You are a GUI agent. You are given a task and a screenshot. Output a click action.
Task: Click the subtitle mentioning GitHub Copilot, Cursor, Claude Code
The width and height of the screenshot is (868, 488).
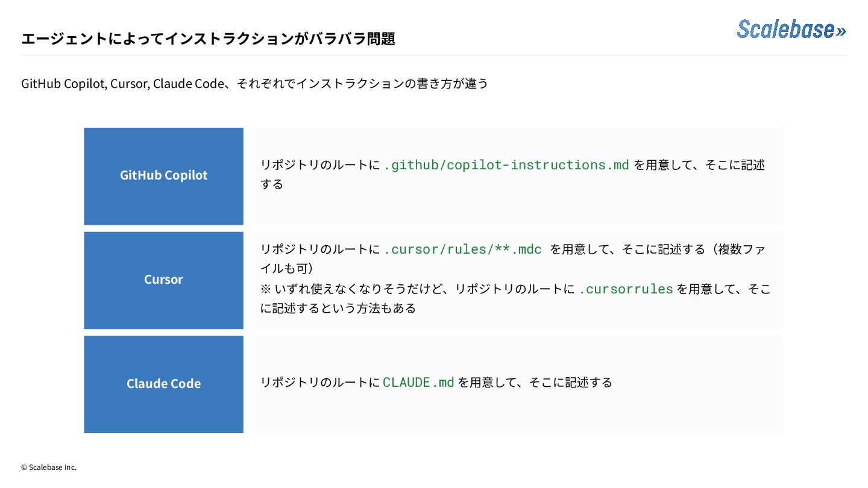254,83
